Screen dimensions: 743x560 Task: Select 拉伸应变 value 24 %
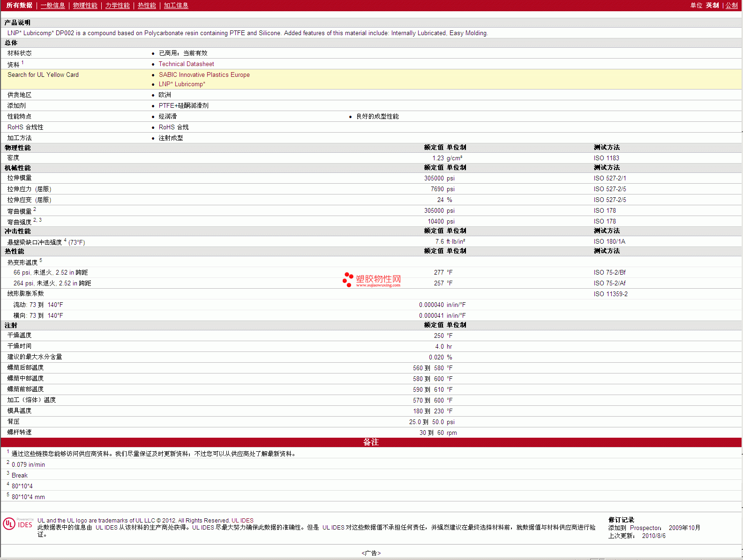[x=444, y=200]
